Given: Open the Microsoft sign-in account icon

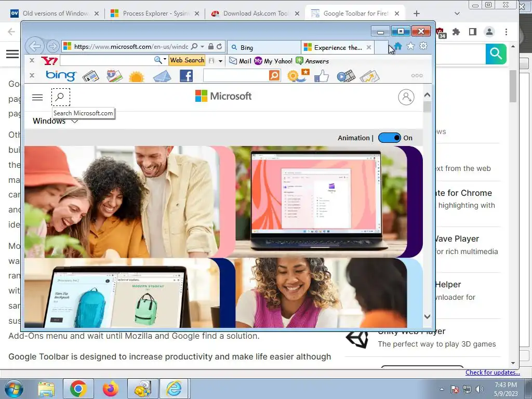Looking at the screenshot, I should click(x=406, y=97).
